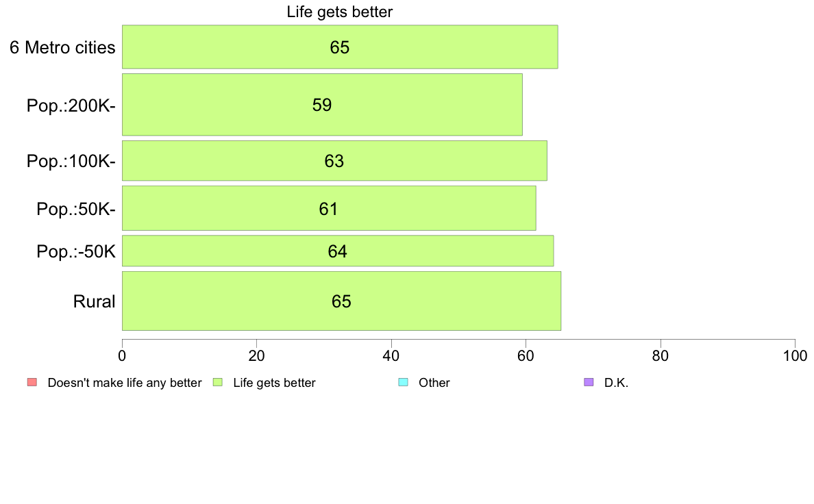
Task: Click the 'Doesn't make life any better' legend text
Action: tap(125, 383)
